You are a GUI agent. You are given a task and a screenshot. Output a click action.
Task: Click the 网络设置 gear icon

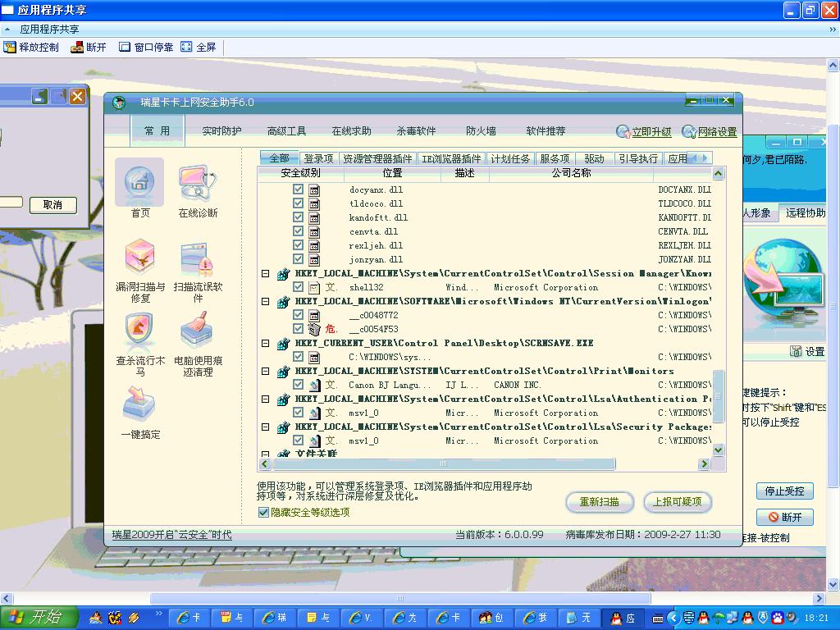click(689, 131)
